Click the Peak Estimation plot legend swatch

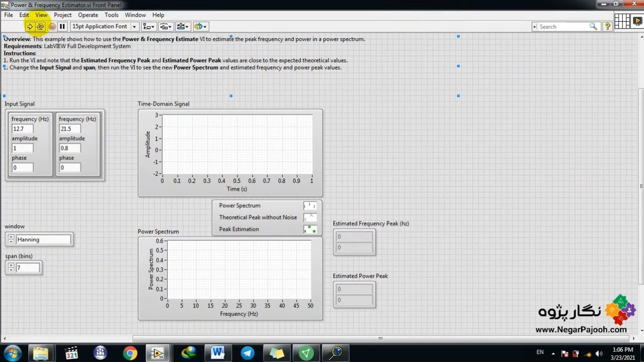point(310,229)
